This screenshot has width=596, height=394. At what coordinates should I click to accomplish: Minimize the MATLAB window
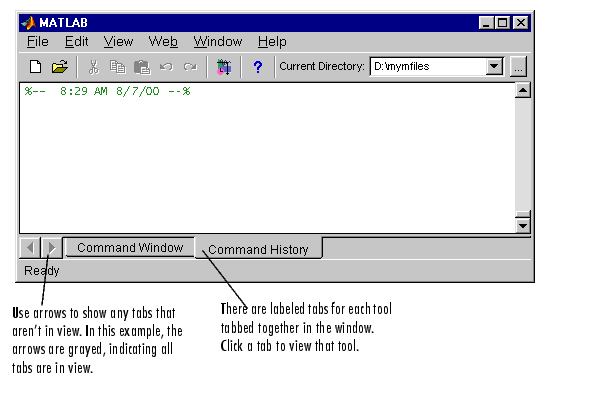(x=486, y=23)
